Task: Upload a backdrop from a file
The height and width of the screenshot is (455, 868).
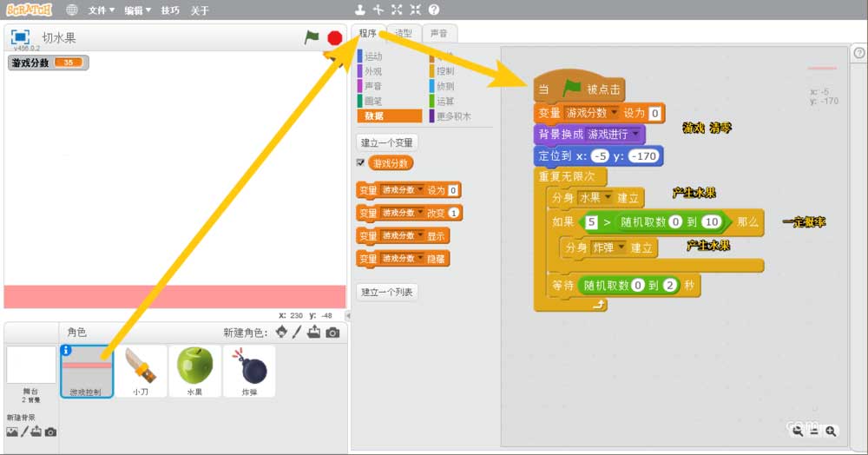Action: 36,432
